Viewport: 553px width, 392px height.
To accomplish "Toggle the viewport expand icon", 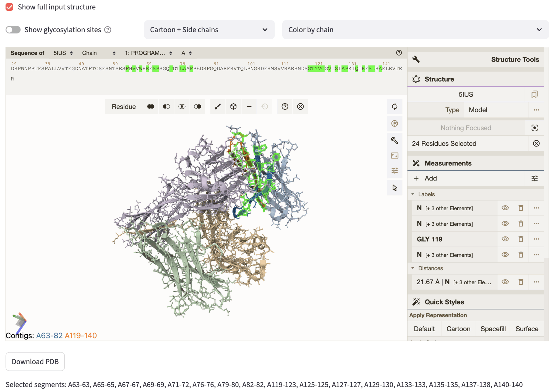I will tap(395, 156).
